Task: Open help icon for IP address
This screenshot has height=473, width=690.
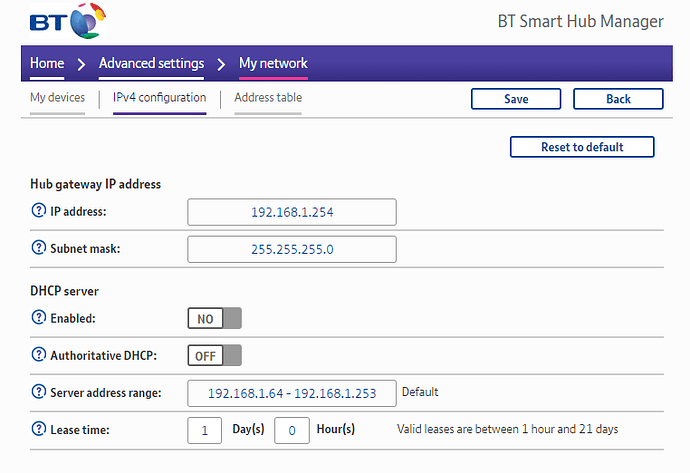Action: (39, 212)
